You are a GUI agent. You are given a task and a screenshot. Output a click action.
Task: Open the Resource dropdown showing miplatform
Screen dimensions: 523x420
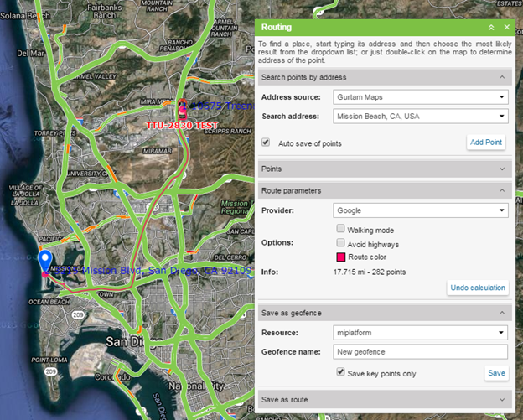pos(419,333)
